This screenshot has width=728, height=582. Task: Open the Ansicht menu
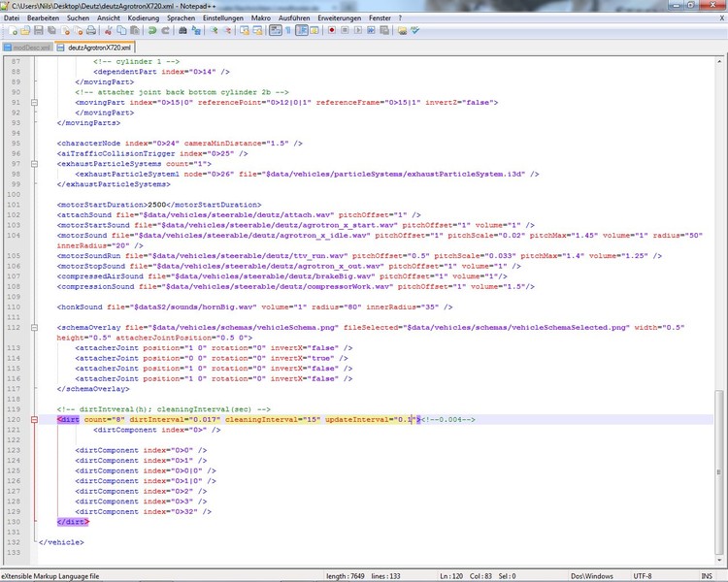pyautogui.click(x=109, y=18)
